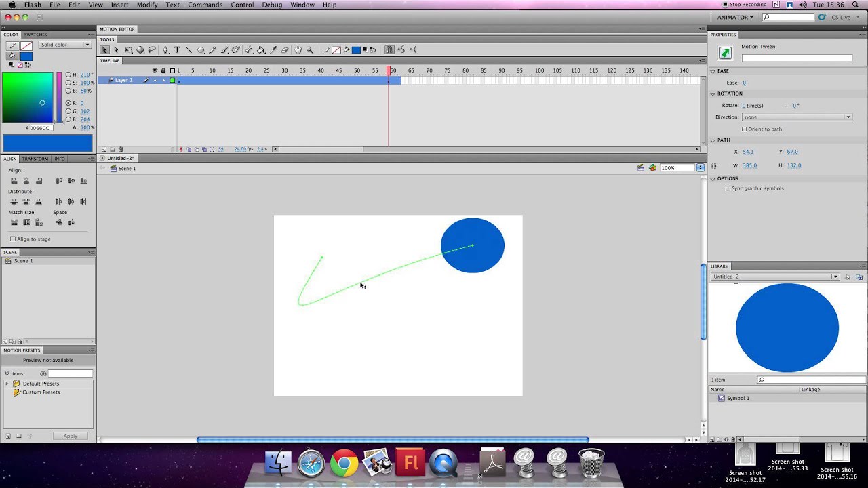This screenshot has height=488, width=868.
Task: Check Align to stage option
Action: click(x=13, y=239)
